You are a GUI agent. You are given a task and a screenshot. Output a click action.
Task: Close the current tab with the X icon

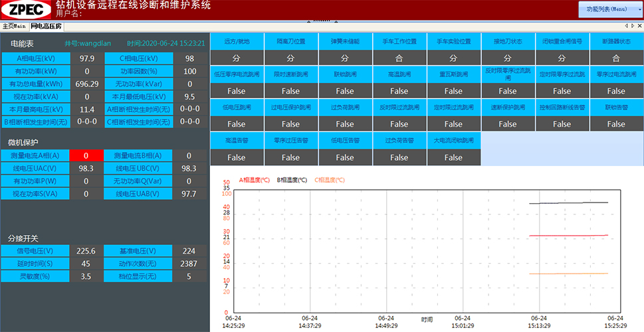[639, 27]
